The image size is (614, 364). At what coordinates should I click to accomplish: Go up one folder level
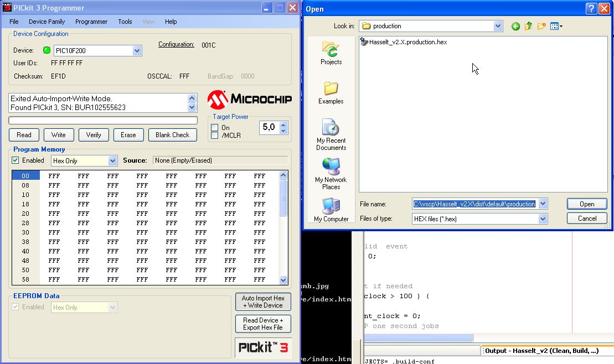click(529, 26)
